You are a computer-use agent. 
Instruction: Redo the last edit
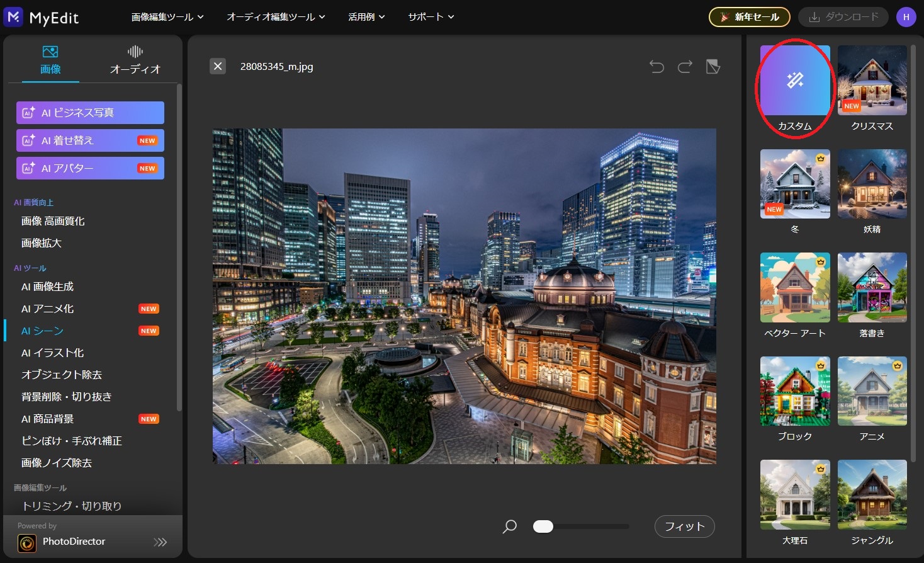pos(685,67)
